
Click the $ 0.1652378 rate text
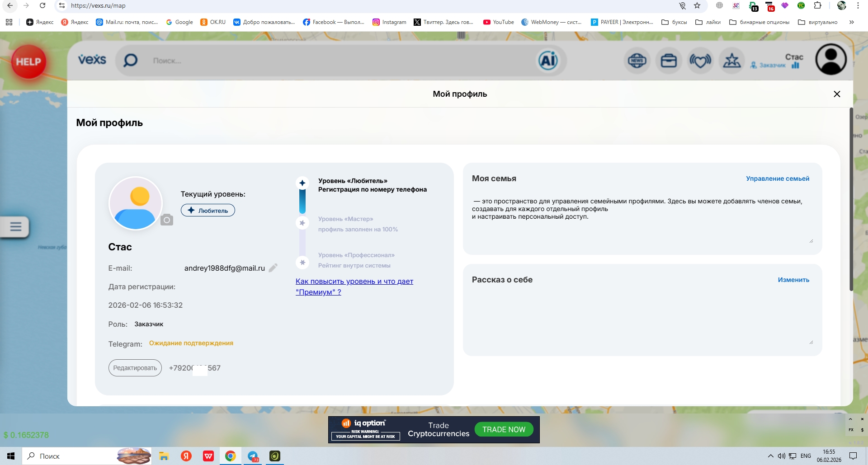(26, 435)
